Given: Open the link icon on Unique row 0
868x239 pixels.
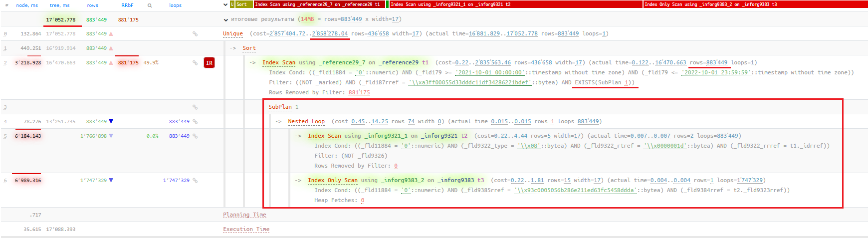Looking at the screenshot, I should click(x=195, y=34).
